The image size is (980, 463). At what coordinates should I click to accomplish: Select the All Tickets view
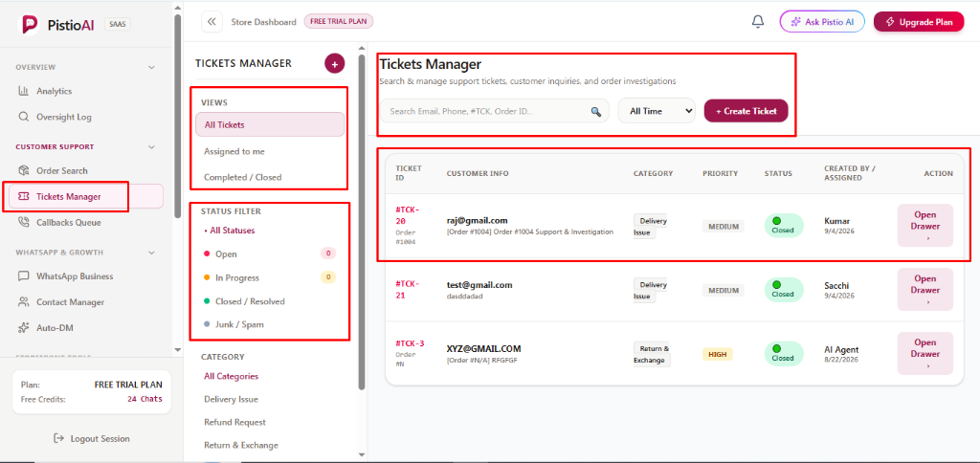tap(270, 124)
